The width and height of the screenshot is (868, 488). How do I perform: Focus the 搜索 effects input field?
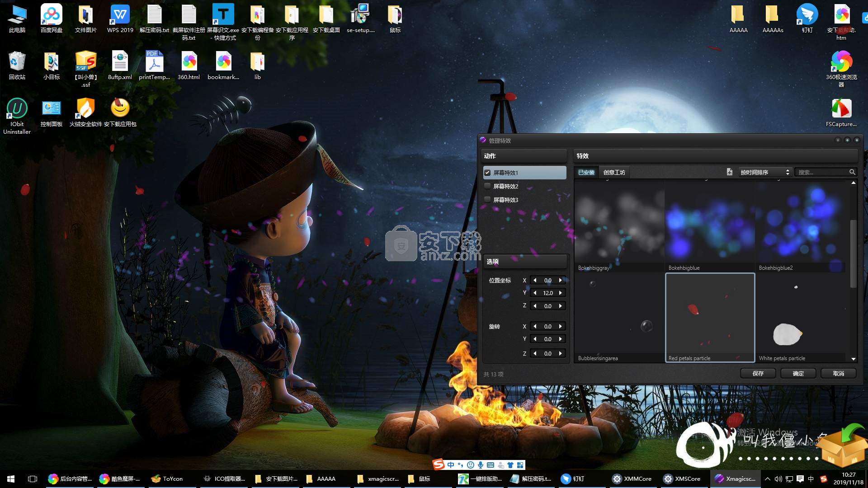(x=822, y=172)
